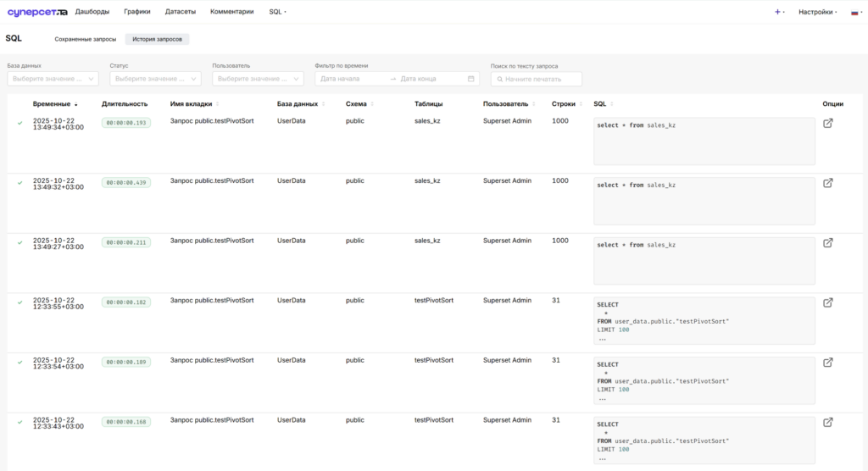
Task: Open the SQL menu in navbar
Action: [x=277, y=12]
